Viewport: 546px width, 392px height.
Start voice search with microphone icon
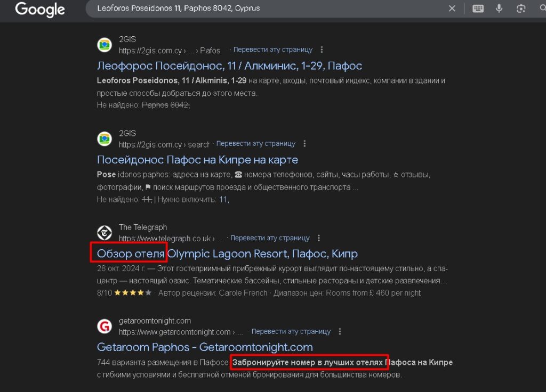coord(499,9)
